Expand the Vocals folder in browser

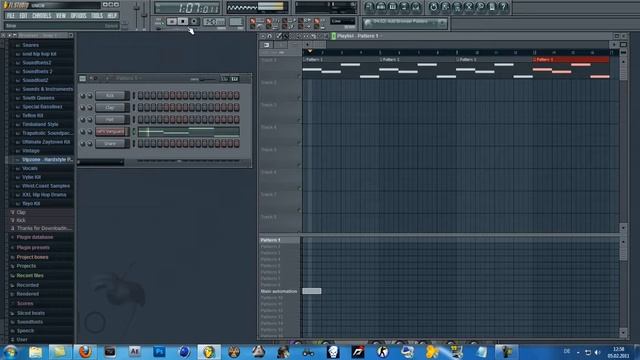pos(30,168)
